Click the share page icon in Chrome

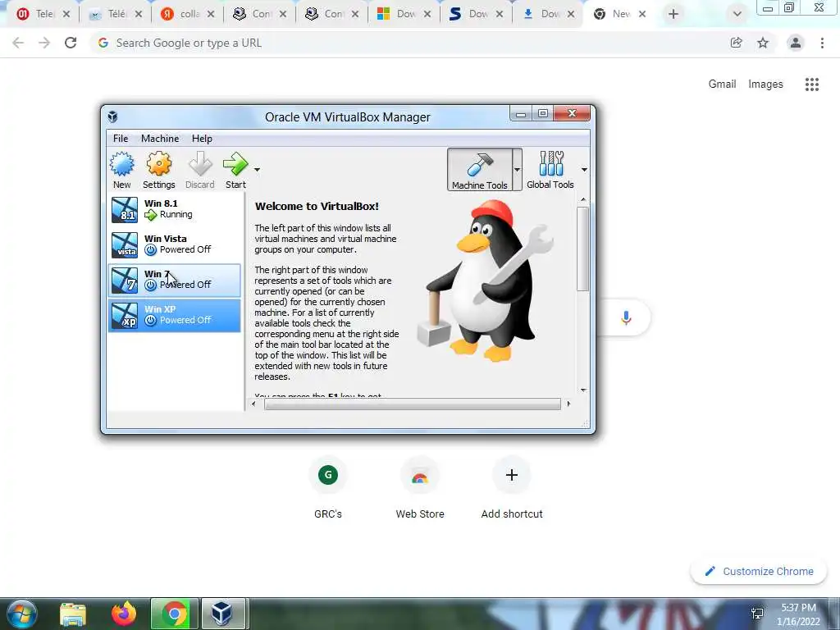[x=737, y=43]
